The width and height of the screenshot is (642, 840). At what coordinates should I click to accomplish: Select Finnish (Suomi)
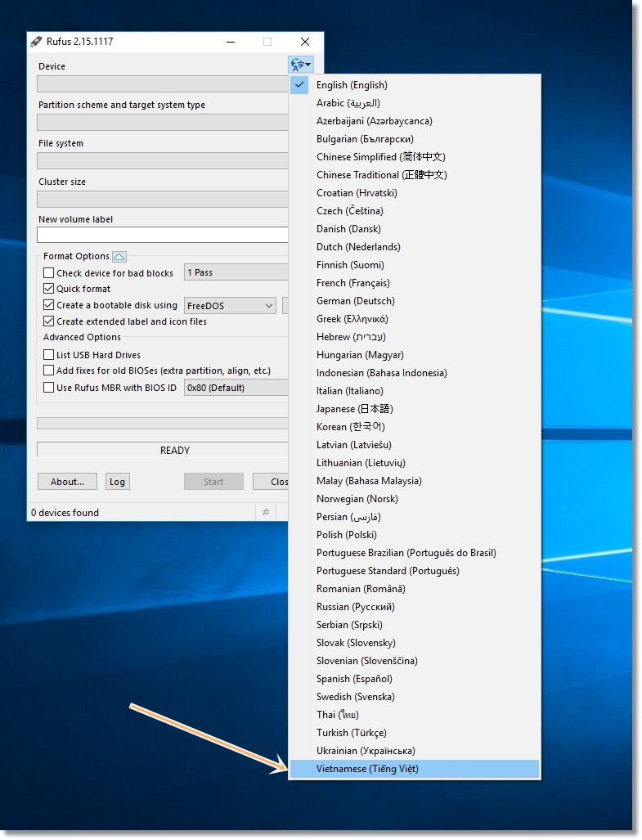pyautogui.click(x=415, y=265)
